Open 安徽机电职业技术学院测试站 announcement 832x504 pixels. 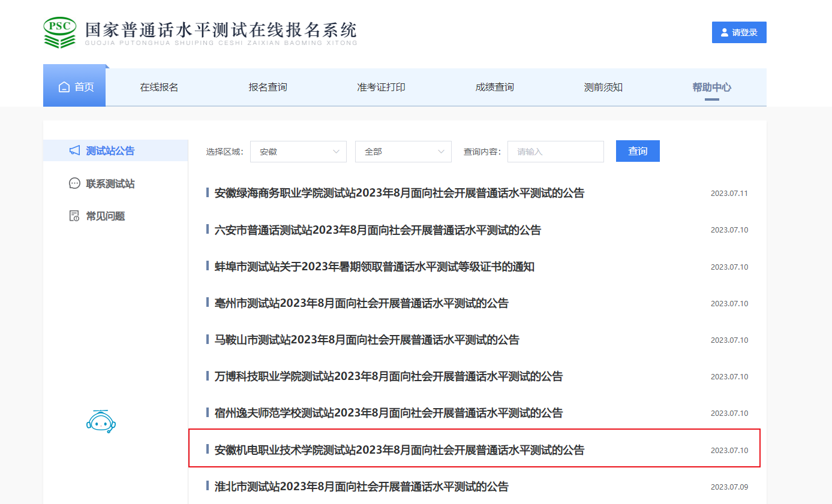click(399, 449)
